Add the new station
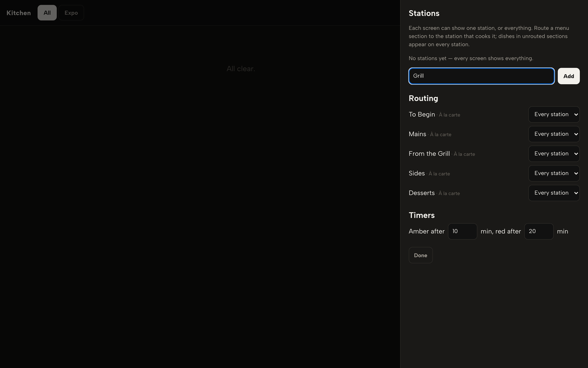Image resolution: width=588 pixels, height=368 pixels. [568, 76]
